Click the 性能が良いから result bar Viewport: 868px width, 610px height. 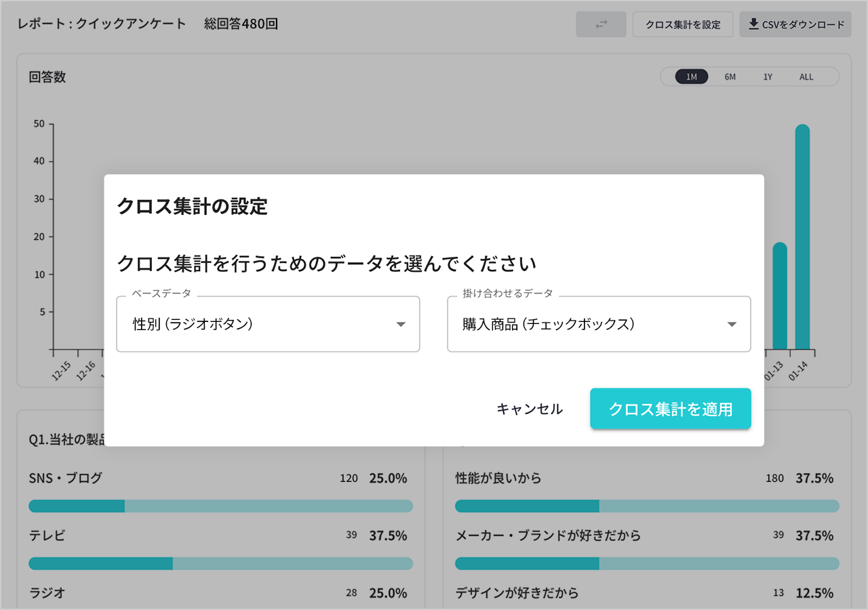pyautogui.click(x=648, y=506)
